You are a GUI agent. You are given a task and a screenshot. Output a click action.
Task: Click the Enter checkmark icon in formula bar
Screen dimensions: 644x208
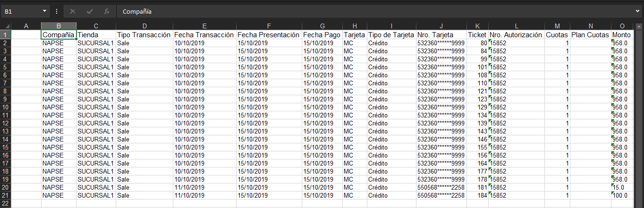(x=90, y=11)
